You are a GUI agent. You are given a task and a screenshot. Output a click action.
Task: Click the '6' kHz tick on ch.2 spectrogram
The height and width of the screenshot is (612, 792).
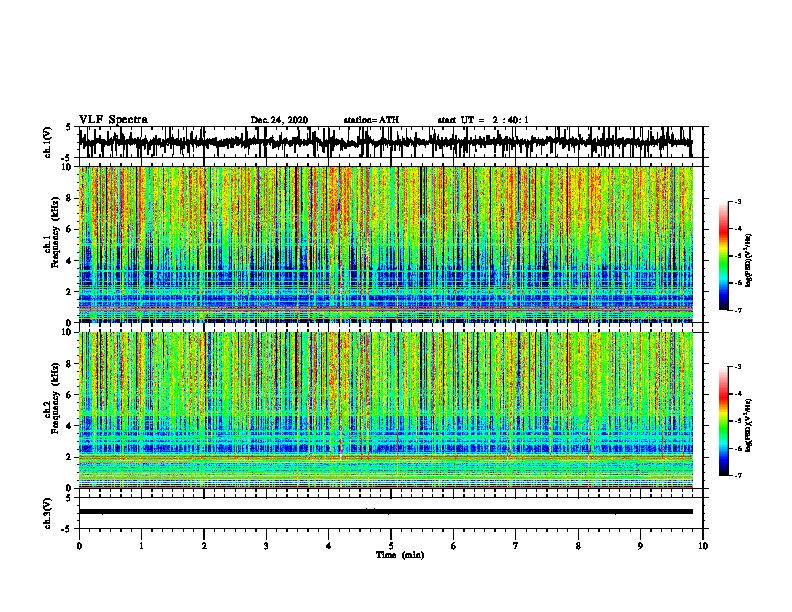(70, 395)
